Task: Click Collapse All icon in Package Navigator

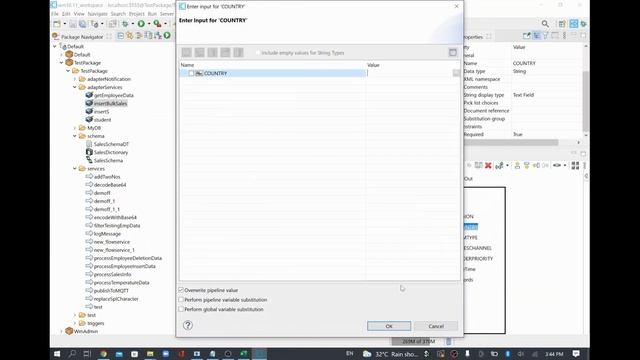Action: click(121, 36)
